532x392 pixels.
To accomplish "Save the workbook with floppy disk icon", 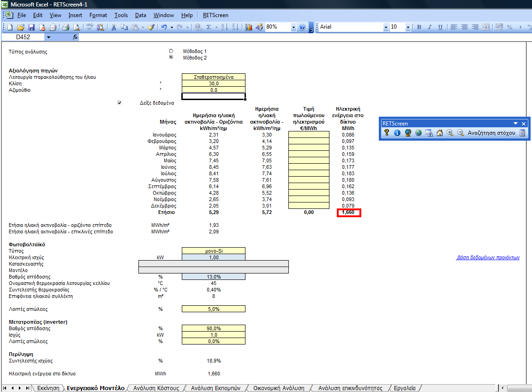I will [x=31, y=27].
